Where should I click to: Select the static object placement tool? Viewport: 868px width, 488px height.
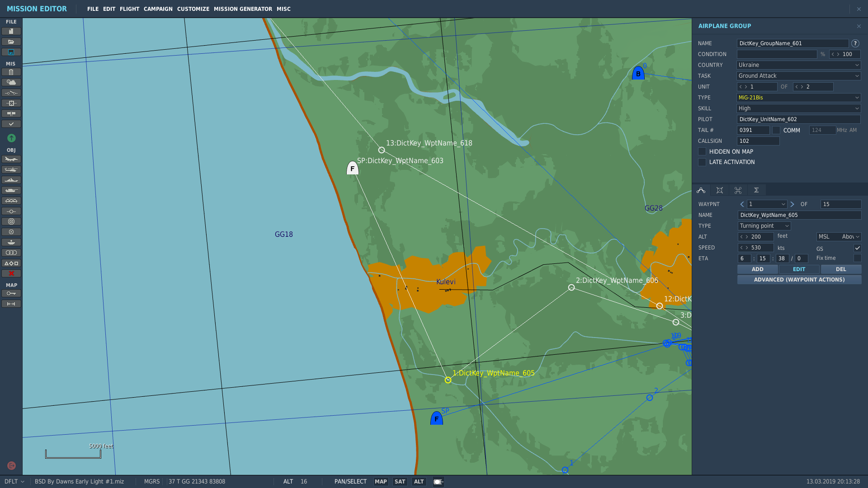point(11,201)
